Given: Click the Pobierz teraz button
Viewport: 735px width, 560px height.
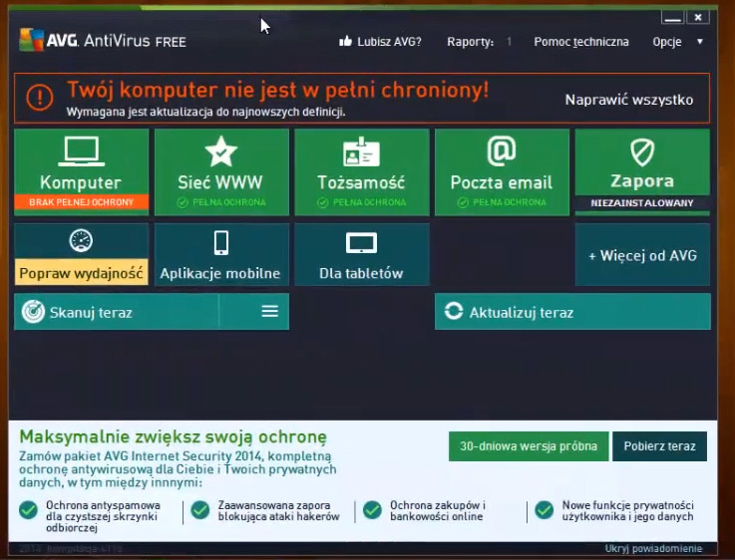Looking at the screenshot, I should pyautogui.click(x=659, y=446).
